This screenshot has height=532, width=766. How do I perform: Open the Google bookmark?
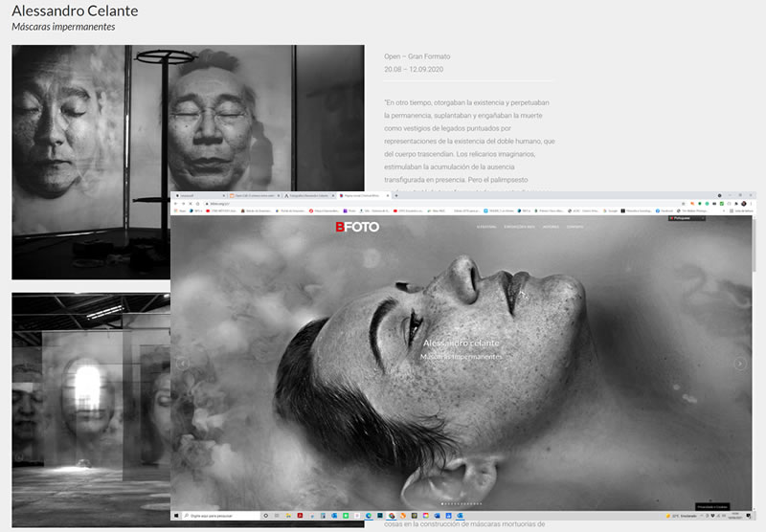(610, 211)
